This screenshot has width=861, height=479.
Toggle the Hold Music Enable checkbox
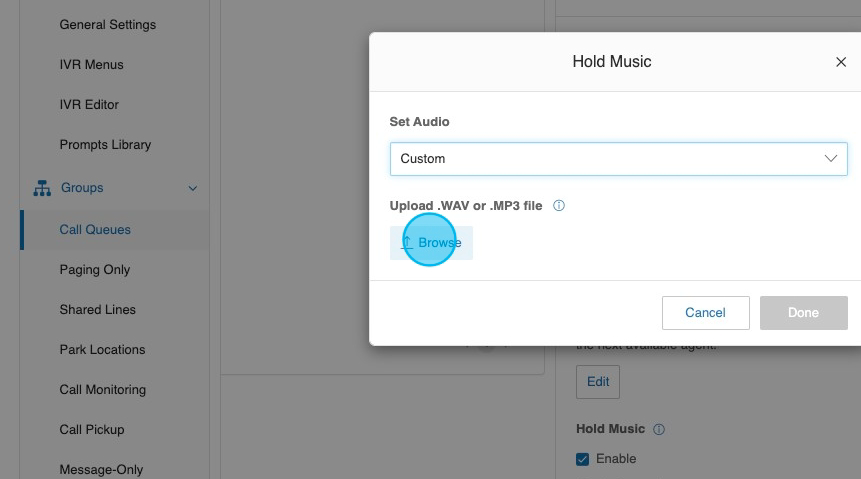click(x=583, y=459)
